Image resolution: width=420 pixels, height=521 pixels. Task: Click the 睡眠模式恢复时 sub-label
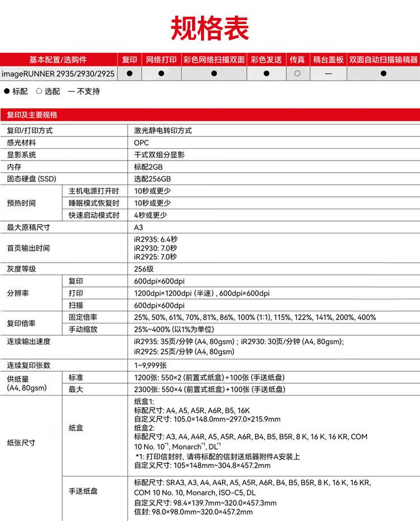pyautogui.click(x=94, y=203)
